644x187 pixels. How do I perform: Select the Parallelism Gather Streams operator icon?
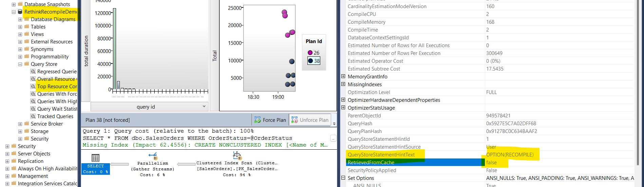(x=153, y=156)
